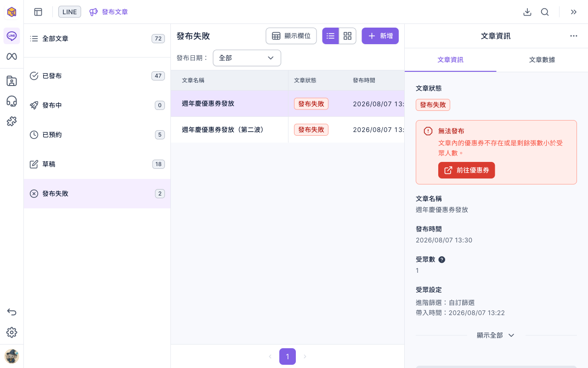
Task: Click page 1 button
Action: click(288, 356)
